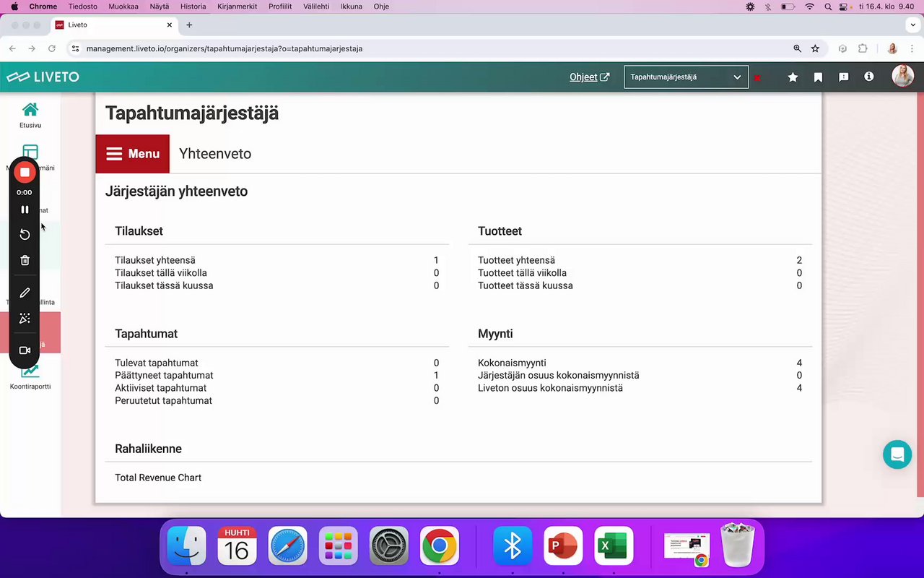Open Etusivu home icon in sidebar

coord(30,114)
